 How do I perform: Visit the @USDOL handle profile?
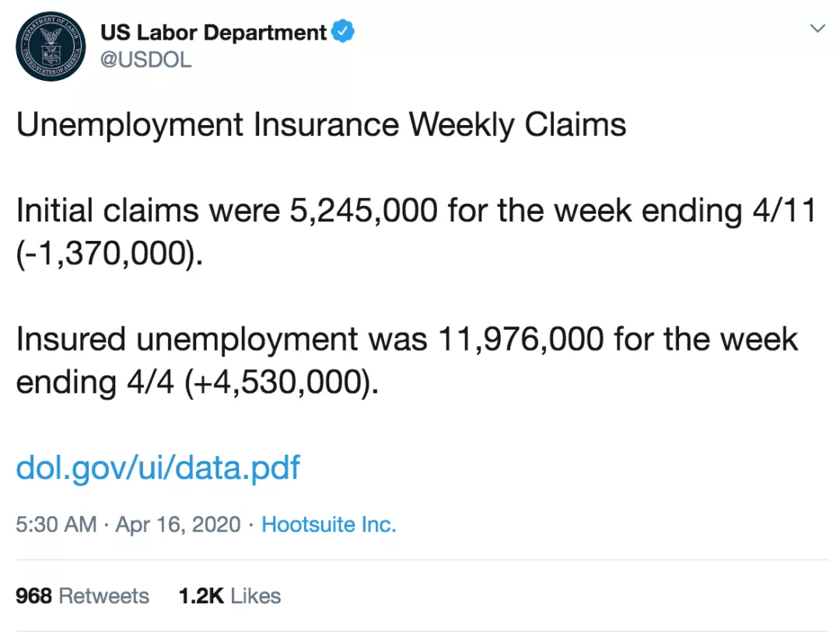click(x=145, y=59)
